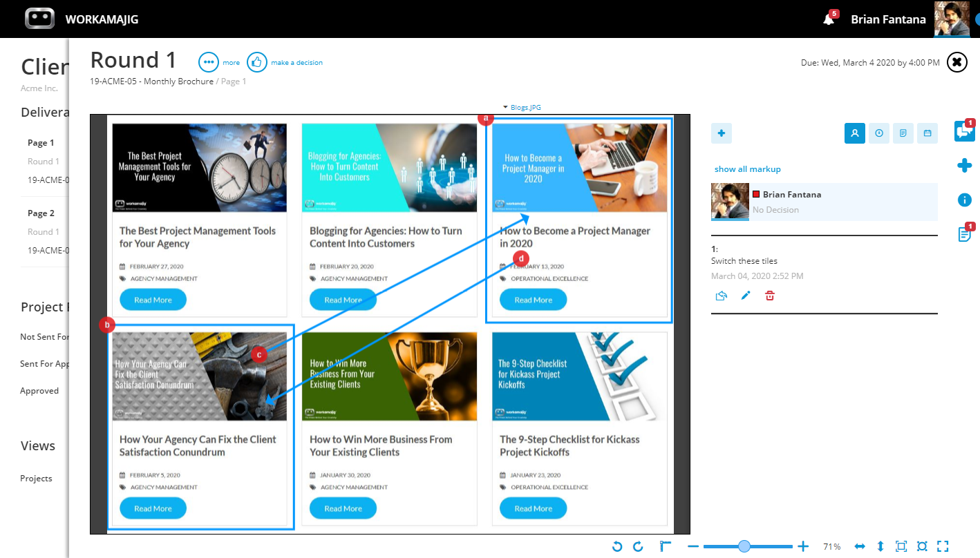The height and width of the screenshot is (558, 980).
Task: Fit image to width
Action: pyautogui.click(x=860, y=546)
